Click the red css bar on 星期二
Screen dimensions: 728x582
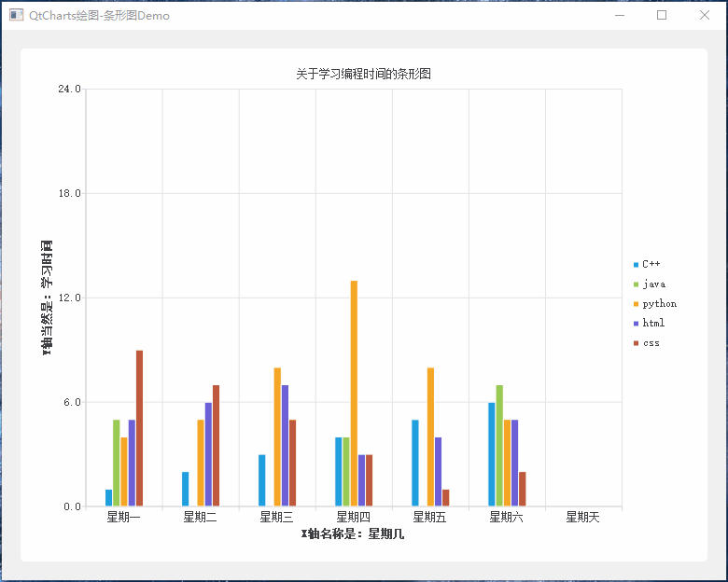(x=216, y=446)
